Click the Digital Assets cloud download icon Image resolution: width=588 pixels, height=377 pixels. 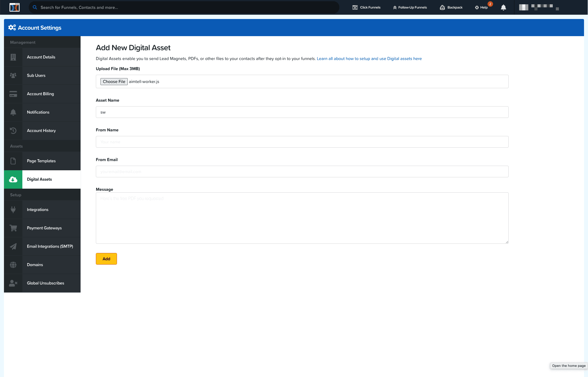(x=13, y=179)
